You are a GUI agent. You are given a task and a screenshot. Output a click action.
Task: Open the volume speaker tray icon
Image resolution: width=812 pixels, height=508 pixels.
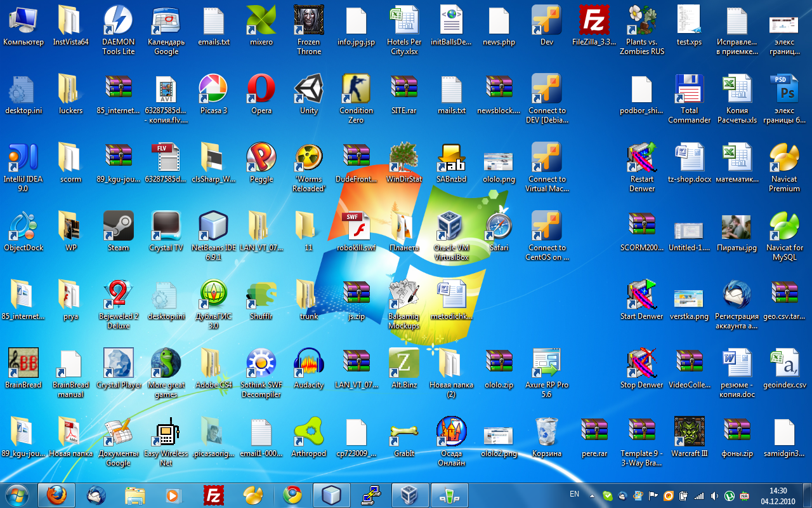pos(715,495)
